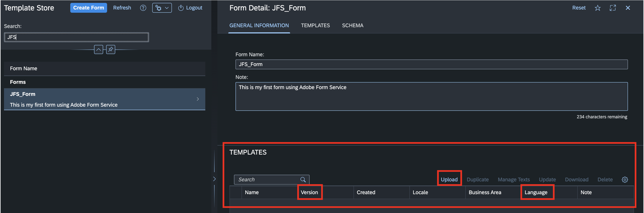Sort by the Version column header

[309, 192]
